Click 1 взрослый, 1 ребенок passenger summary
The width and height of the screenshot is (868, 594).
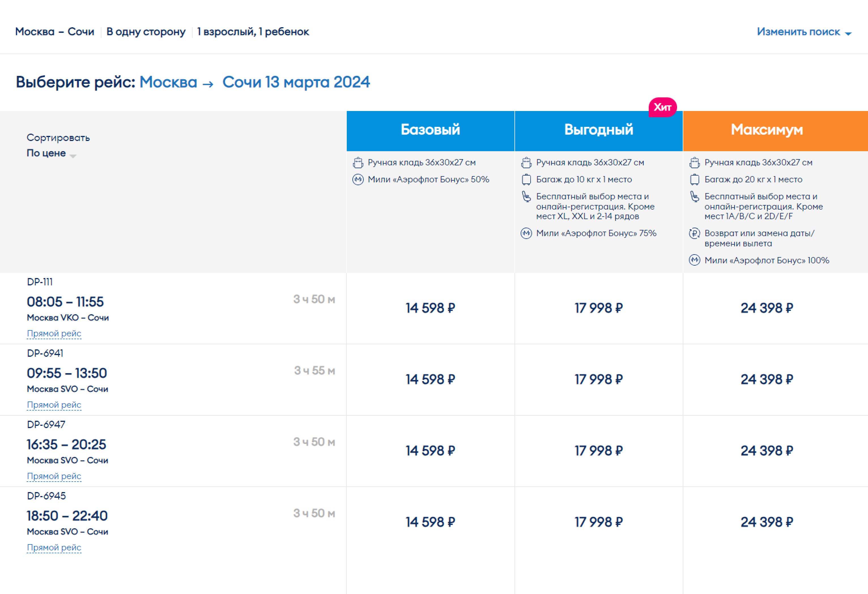[253, 32]
